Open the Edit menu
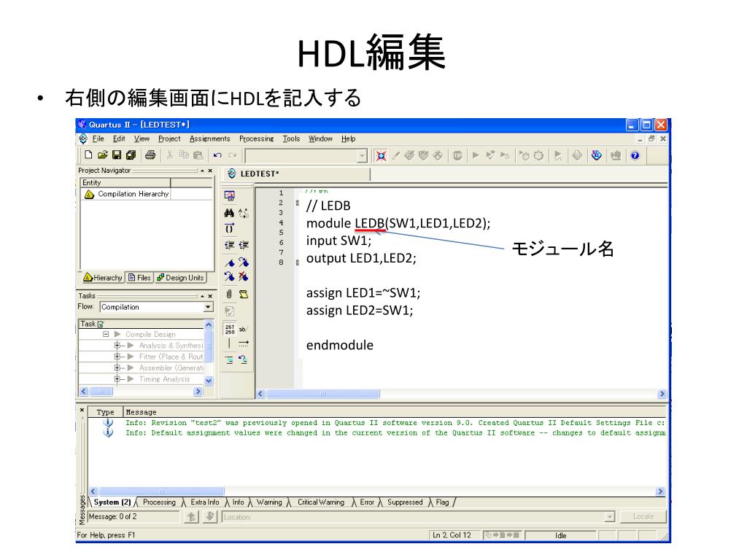Viewport: 747px width, 560px height. tap(119, 139)
